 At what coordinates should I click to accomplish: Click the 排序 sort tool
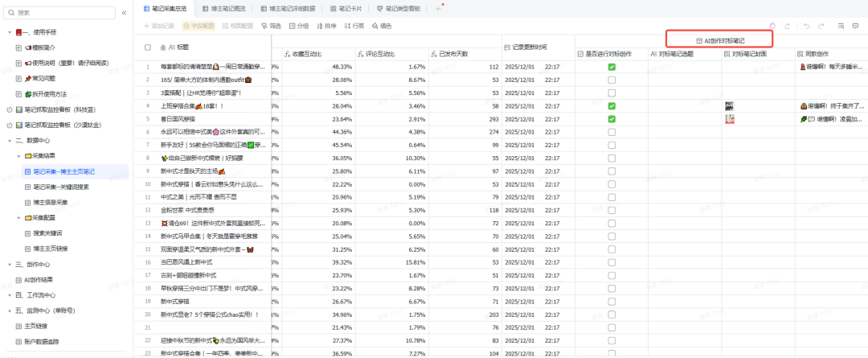tap(325, 26)
